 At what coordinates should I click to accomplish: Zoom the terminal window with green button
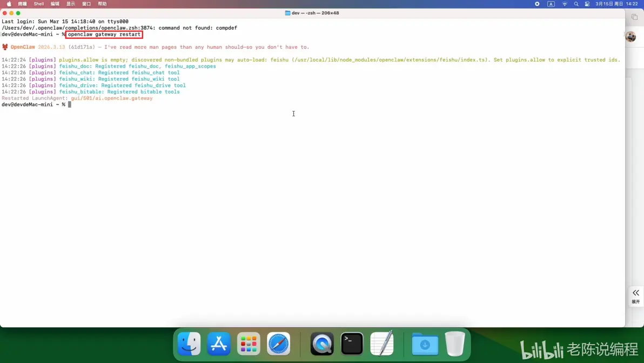(x=18, y=13)
